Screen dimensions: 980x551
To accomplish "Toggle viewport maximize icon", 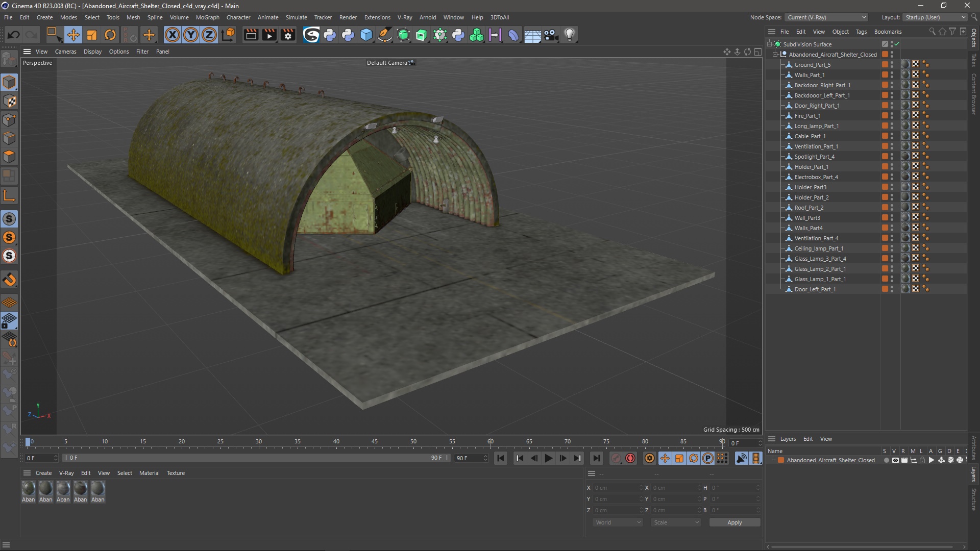I will pos(758,52).
